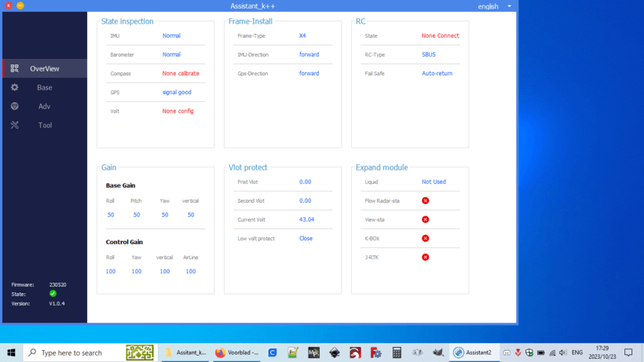Click the dropdown arrow beside english
This screenshot has width=644, height=362.
(509, 6)
